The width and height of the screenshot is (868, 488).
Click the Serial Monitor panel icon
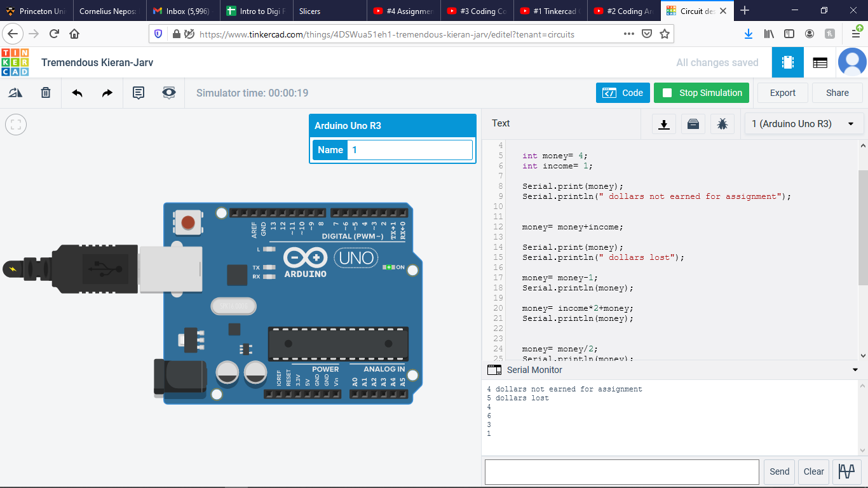(x=494, y=370)
